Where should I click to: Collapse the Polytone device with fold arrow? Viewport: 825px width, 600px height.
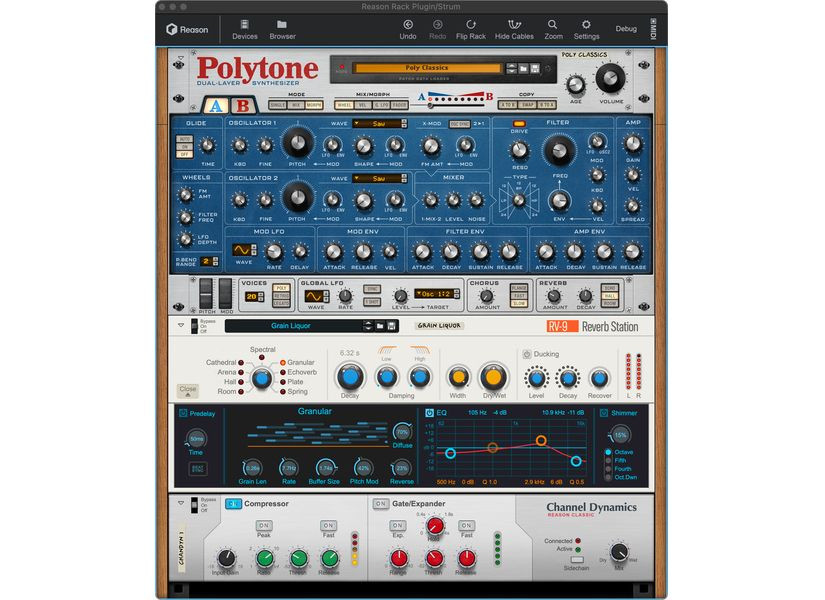coord(181,58)
